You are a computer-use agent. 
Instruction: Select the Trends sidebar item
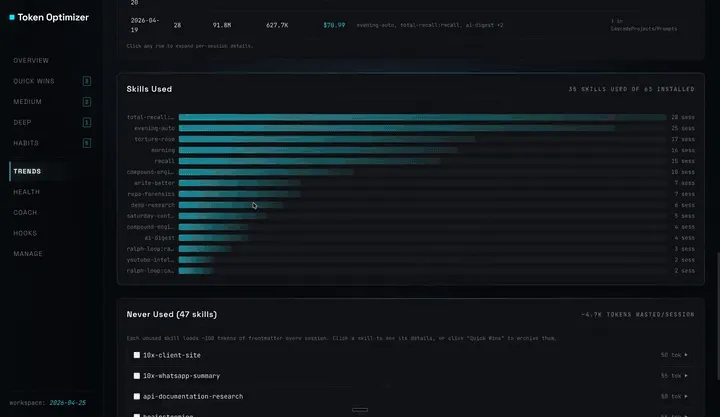tap(27, 171)
